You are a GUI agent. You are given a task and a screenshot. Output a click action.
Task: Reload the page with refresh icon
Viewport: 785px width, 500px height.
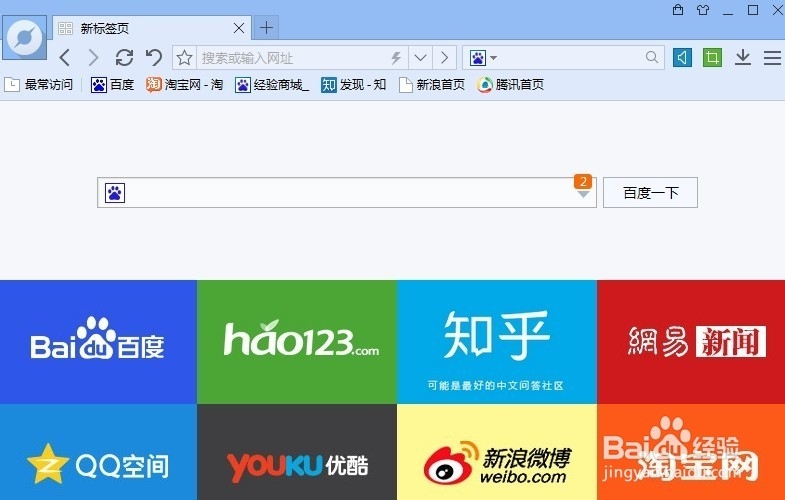(x=124, y=58)
